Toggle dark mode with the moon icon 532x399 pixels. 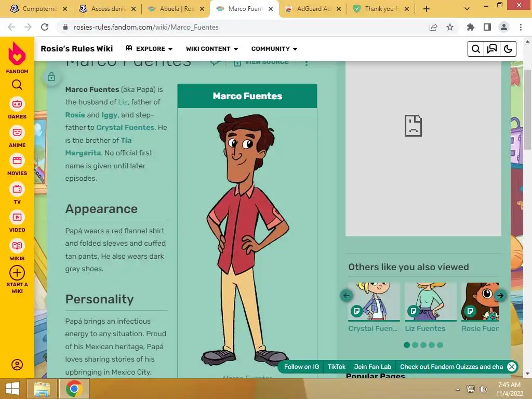[508, 49]
